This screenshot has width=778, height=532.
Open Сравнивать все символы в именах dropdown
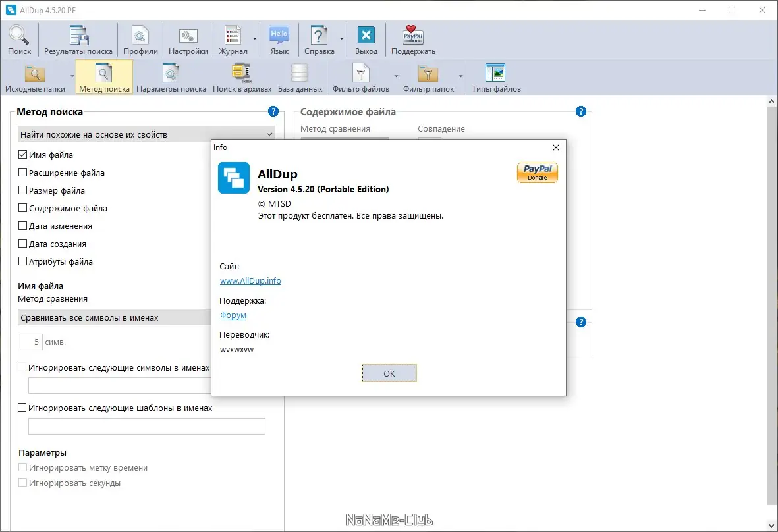[x=115, y=317]
